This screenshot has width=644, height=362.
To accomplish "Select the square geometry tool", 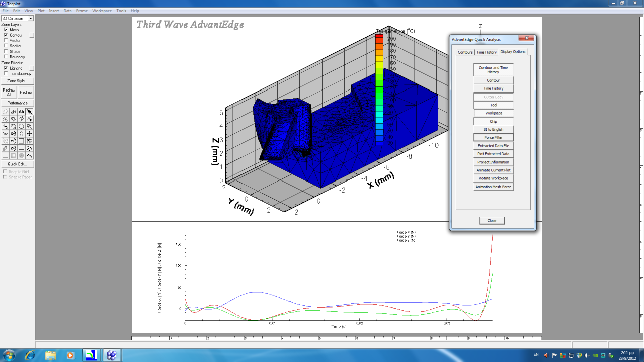I will [21, 141].
